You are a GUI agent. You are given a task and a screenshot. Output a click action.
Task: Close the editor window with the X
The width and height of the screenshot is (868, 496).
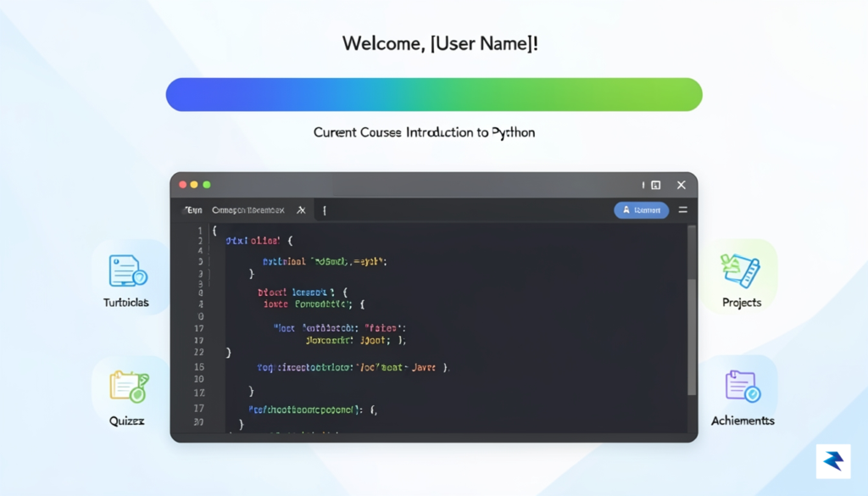coord(682,185)
